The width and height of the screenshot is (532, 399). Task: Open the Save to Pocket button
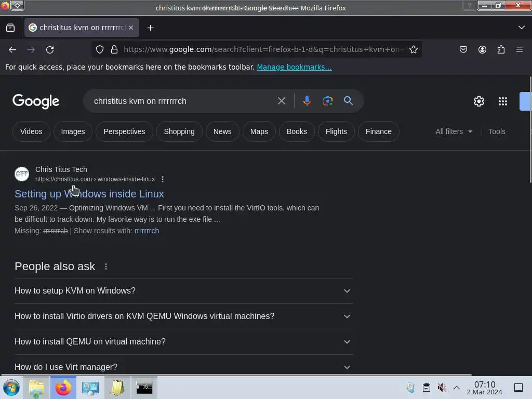(463, 49)
